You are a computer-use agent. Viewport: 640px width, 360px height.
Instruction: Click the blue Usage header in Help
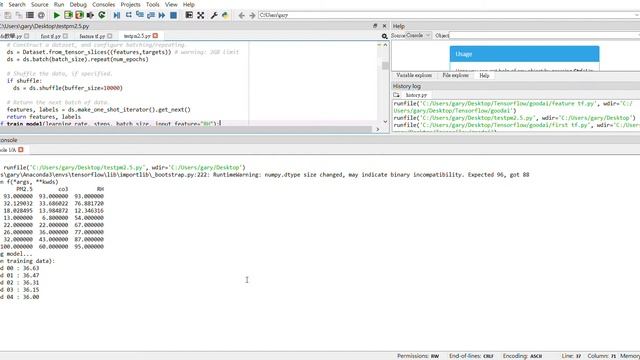[x=524, y=54]
